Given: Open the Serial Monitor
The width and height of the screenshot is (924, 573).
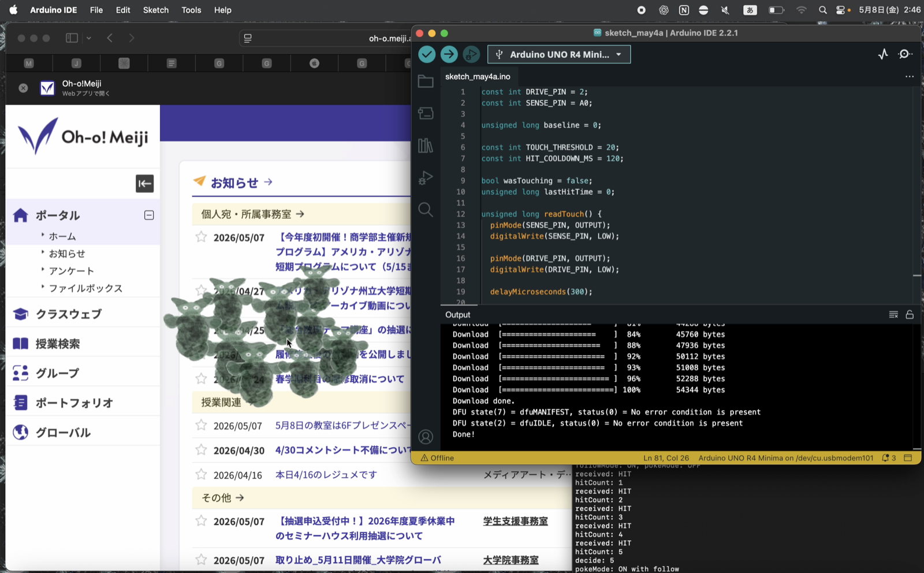Looking at the screenshot, I should [x=905, y=54].
